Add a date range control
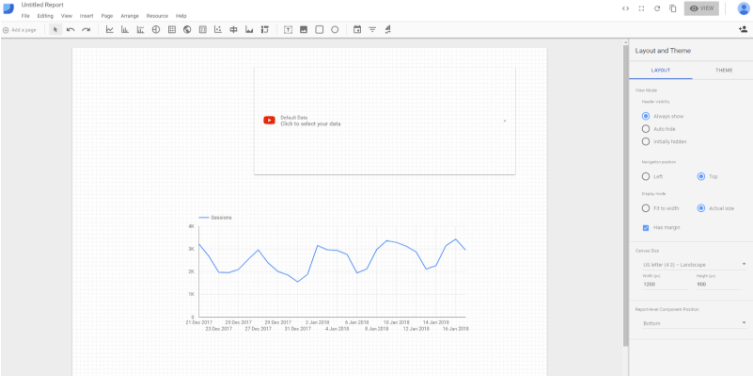Viewport: 753px width, 376px height. [357, 30]
